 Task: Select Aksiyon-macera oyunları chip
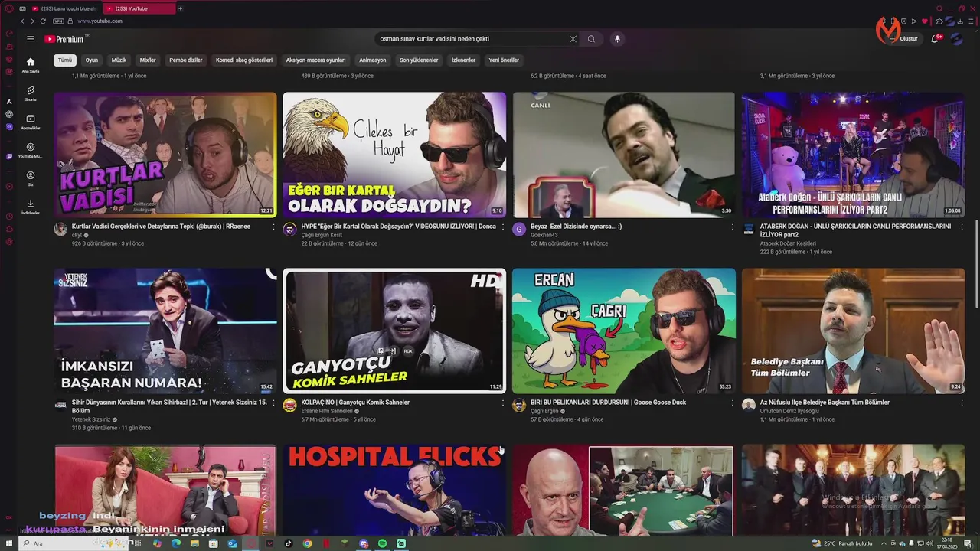(316, 60)
